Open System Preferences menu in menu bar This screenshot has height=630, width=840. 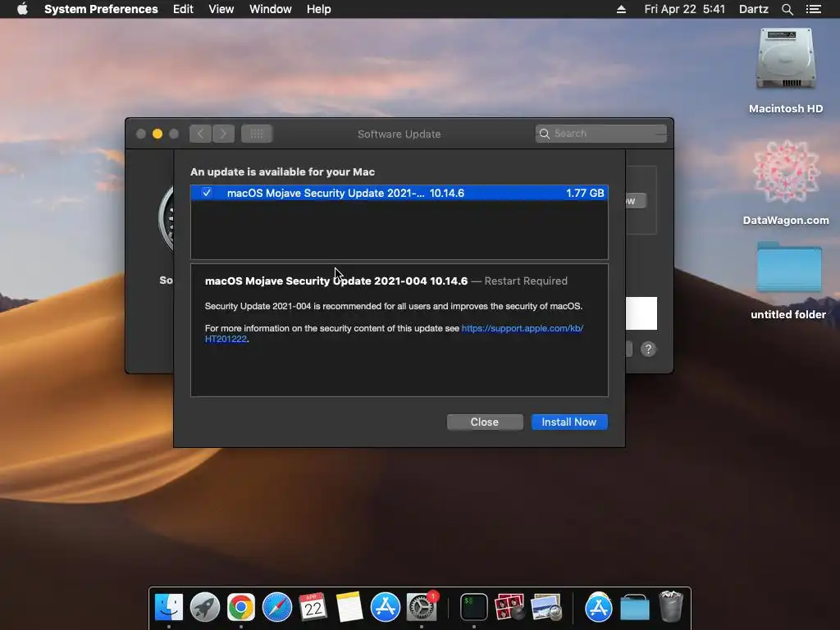pos(101,9)
